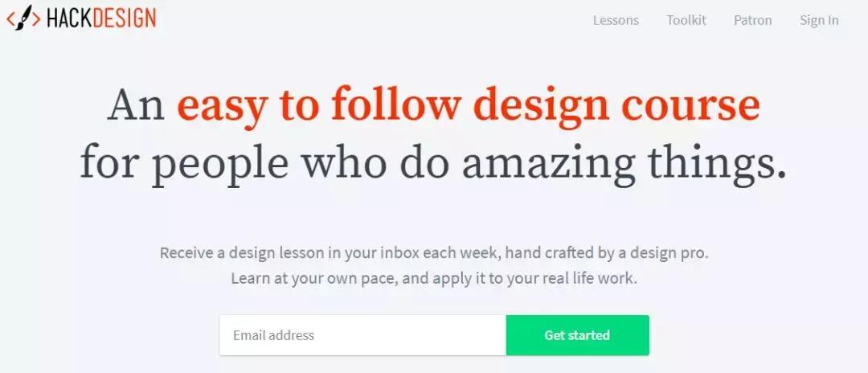
Task: Click the orange DESIGN word in logo
Action: 124,18
